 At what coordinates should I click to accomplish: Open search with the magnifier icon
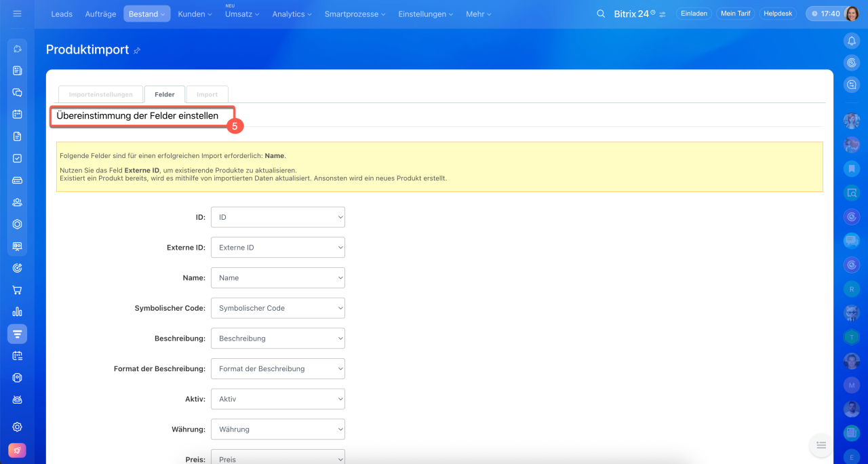(601, 14)
